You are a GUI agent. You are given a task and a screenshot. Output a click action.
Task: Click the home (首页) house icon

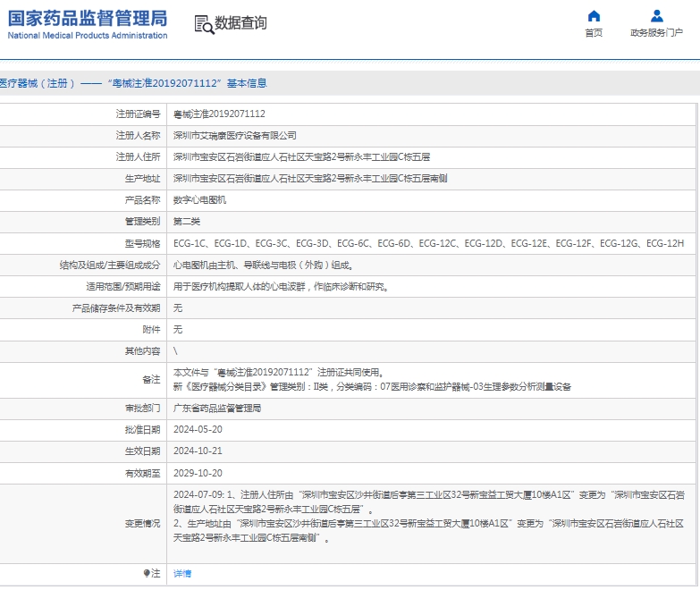click(x=594, y=16)
